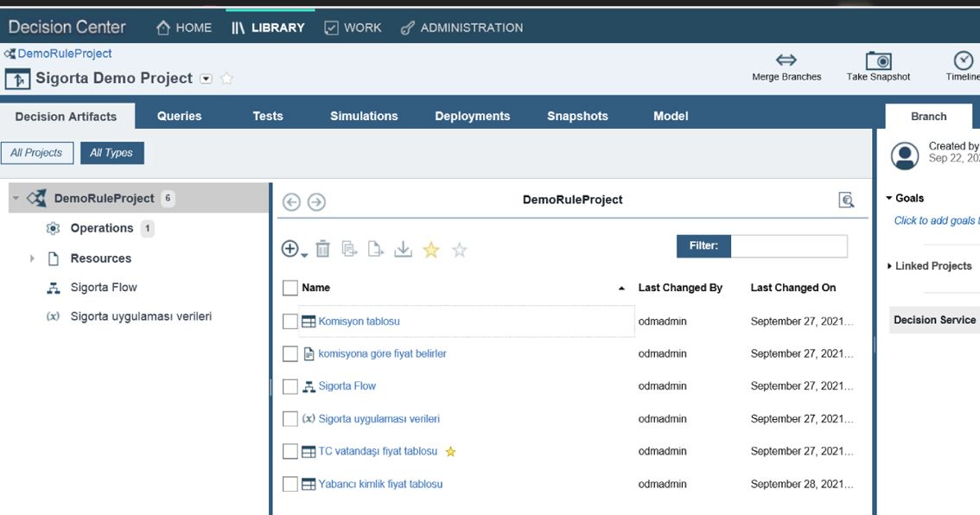Click the gold star beside TC vatandaşı fiyat tablosu
Image resolution: width=980 pixels, height=515 pixels.
click(450, 451)
